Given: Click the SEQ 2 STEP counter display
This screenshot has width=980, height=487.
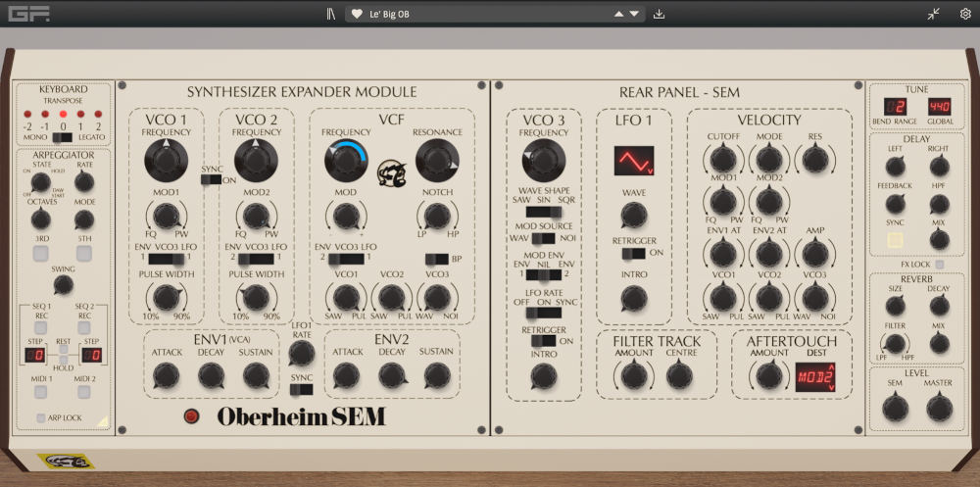Looking at the screenshot, I should pyautogui.click(x=91, y=356).
